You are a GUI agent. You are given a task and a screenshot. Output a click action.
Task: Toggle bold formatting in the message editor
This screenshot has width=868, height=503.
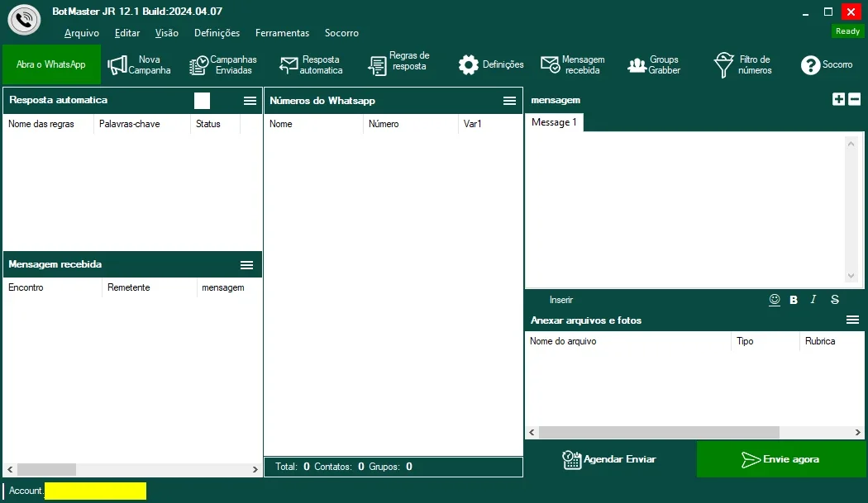(794, 299)
